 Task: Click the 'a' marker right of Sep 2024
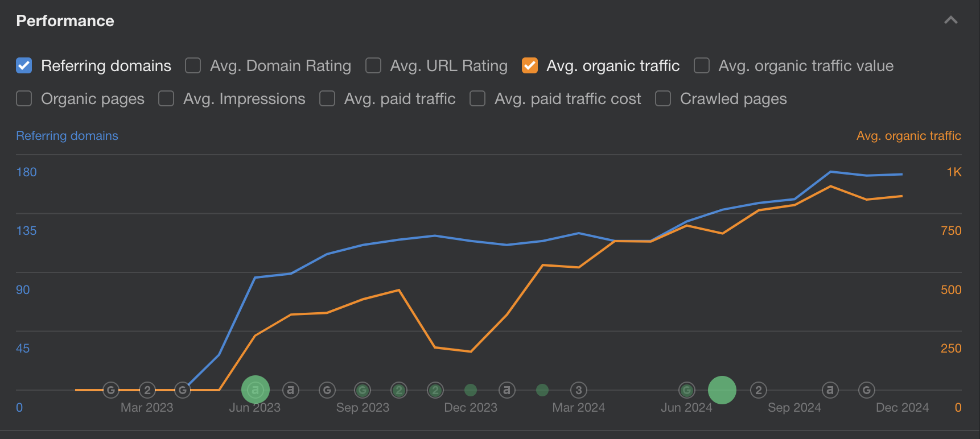point(830,390)
